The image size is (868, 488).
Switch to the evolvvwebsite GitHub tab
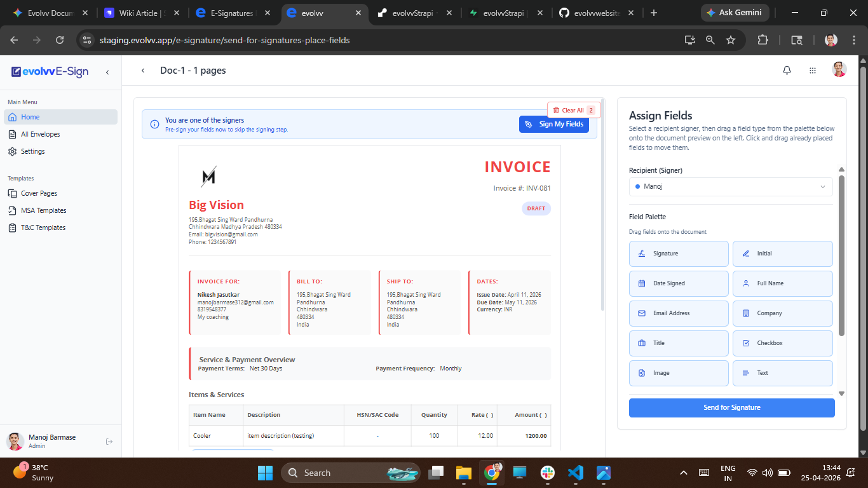(596, 13)
